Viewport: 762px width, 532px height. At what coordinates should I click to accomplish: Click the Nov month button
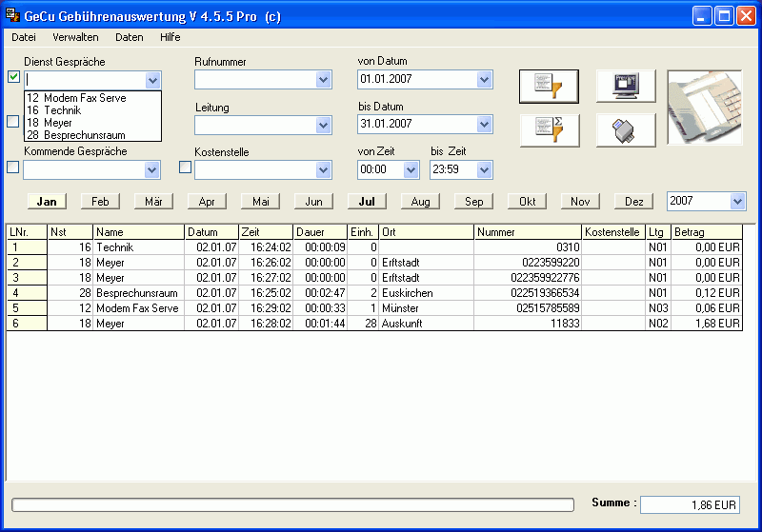(580, 202)
